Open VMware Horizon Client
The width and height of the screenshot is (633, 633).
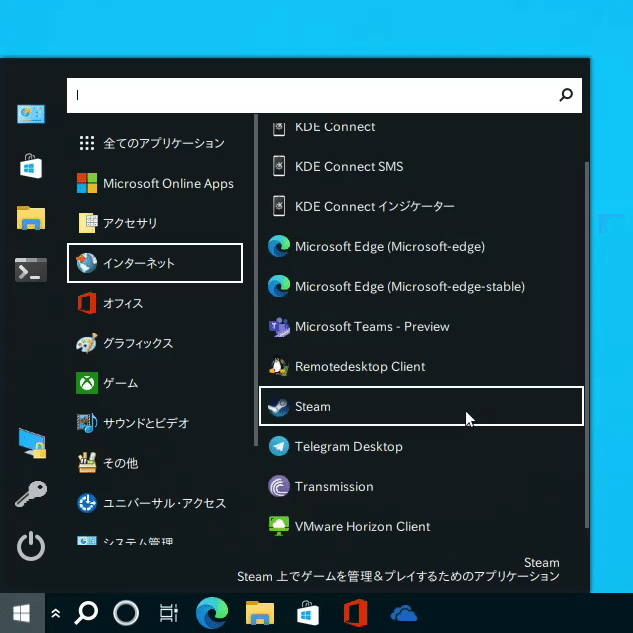click(421, 526)
